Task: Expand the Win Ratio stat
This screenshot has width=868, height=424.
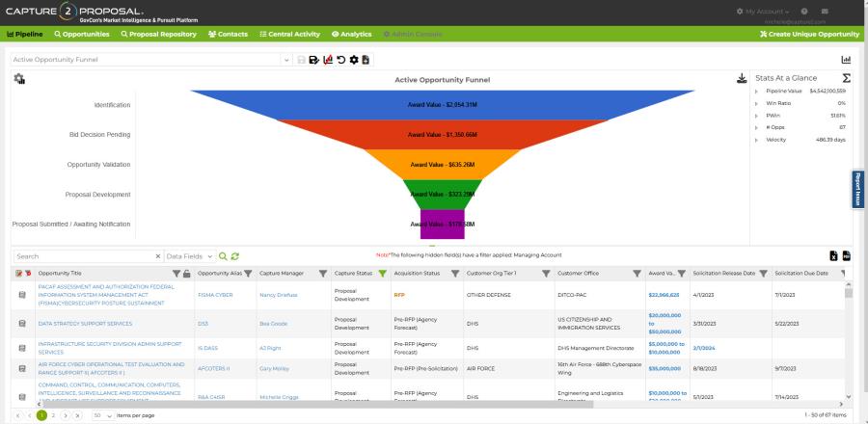Action: [757, 103]
